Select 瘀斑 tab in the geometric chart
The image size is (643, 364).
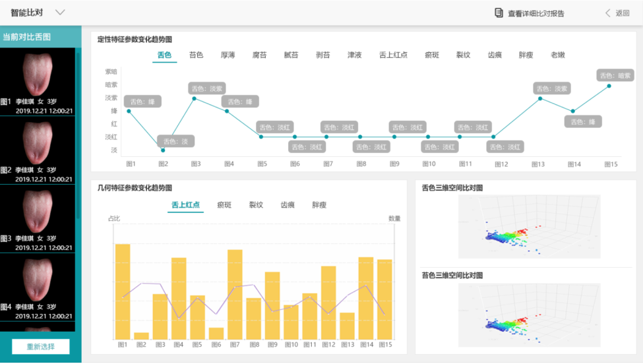pyautogui.click(x=224, y=205)
